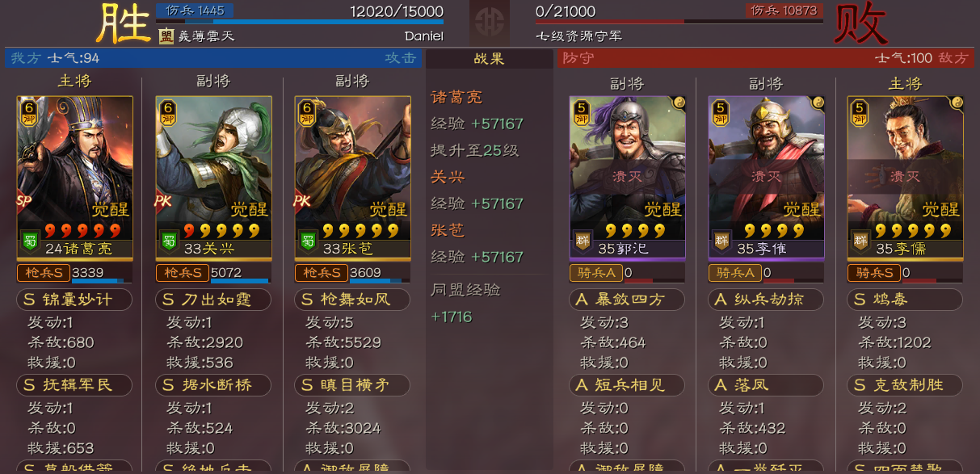The width and height of the screenshot is (980, 474).
Task: Click the 战果 results tab header
Action: (490, 59)
